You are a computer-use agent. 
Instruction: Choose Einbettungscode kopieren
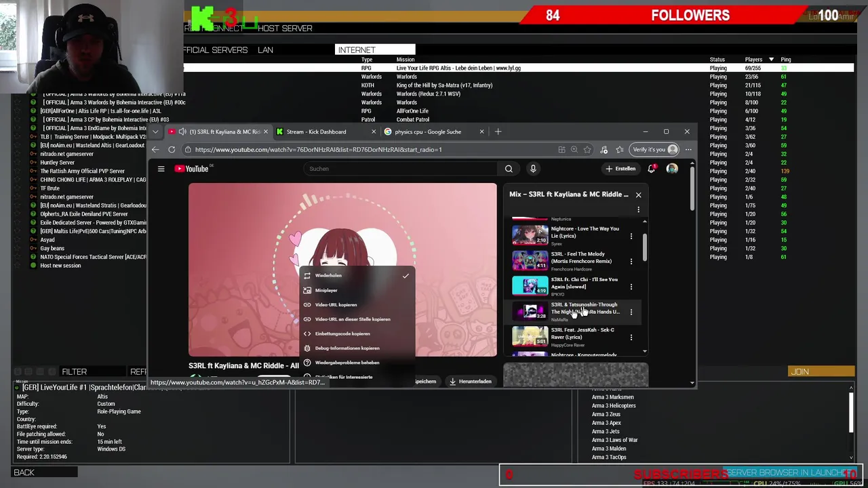point(357,333)
